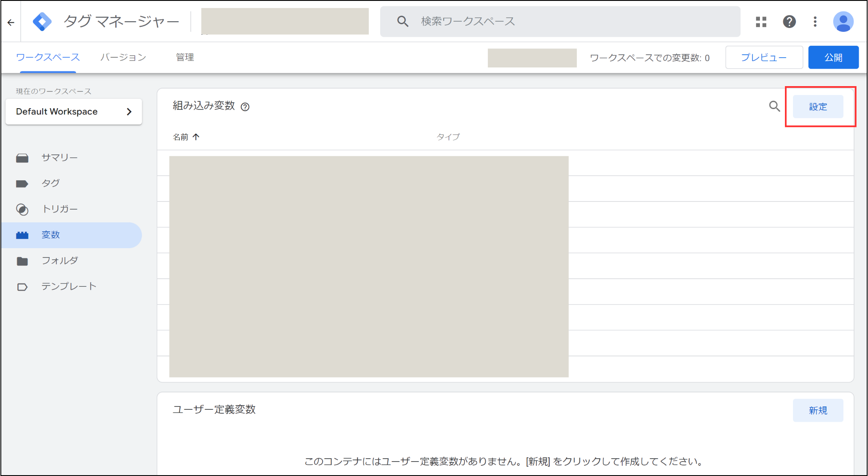Switch to ワークスペース tab
868x476 pixels.
point(48,57)
